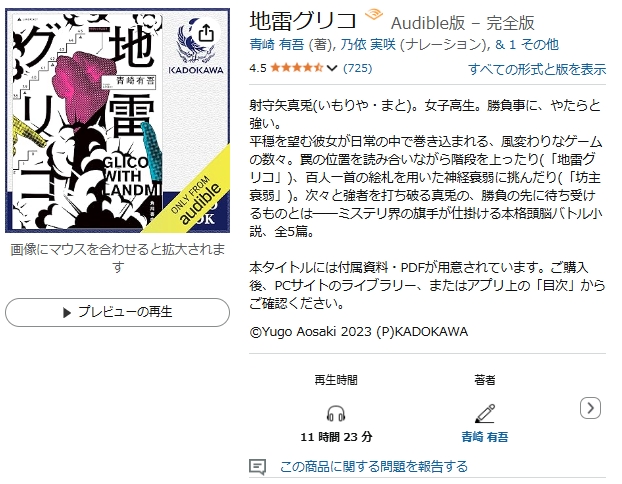The image size is (622, 484).
Task: Play the preview with プレビューの再生 button
Action: (x=117, y=313)
